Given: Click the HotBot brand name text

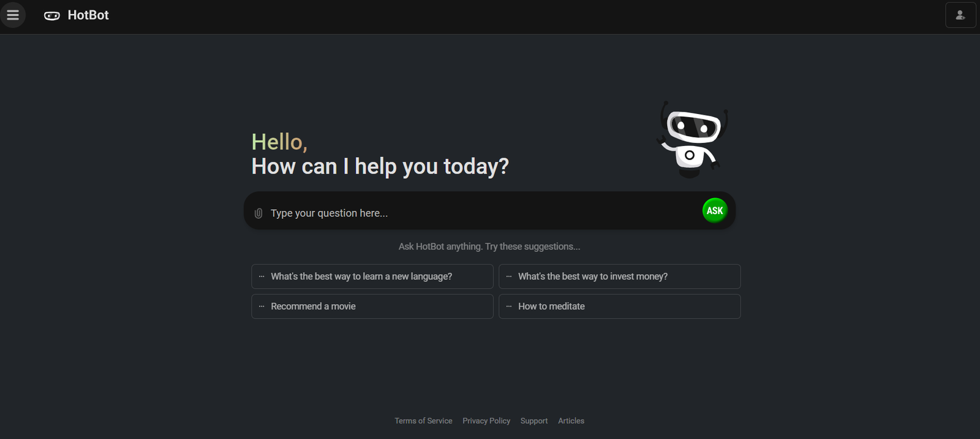Looking at the screenshot, I should [x=88, y=15].
